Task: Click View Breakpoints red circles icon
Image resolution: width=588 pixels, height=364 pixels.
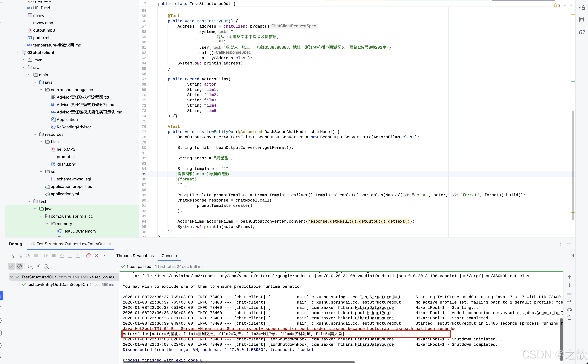Action: click(x=88, y=256)
